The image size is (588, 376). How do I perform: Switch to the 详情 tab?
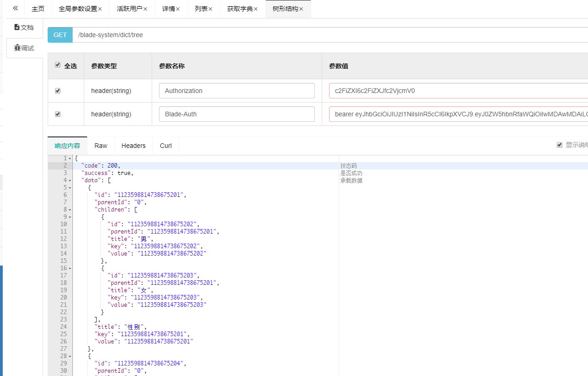[x=168, y=9]
